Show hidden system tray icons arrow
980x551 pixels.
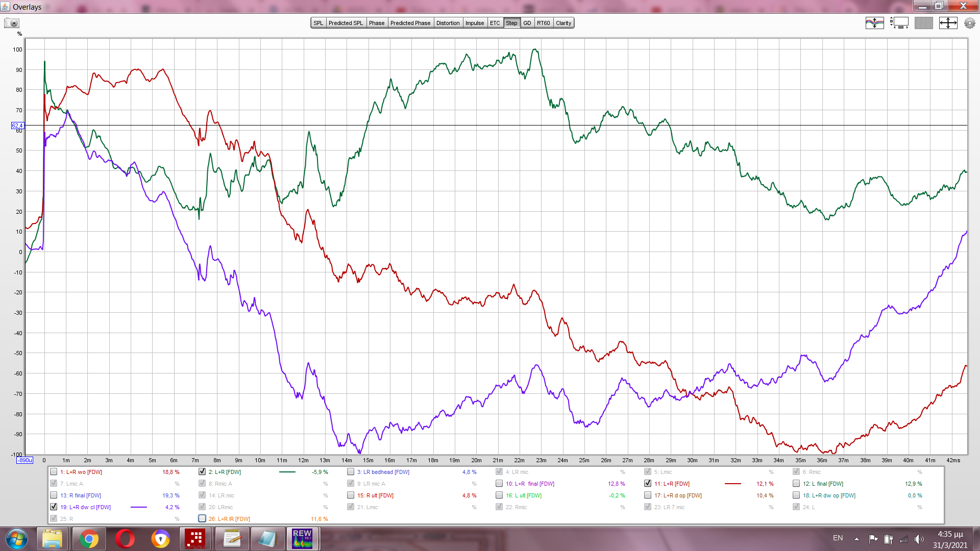click(856, 539)
